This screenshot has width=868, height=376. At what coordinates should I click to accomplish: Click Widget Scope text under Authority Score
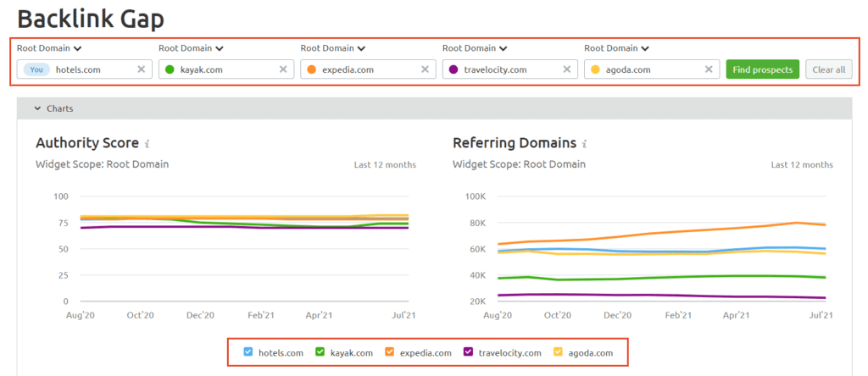click(x=102, y=164)
